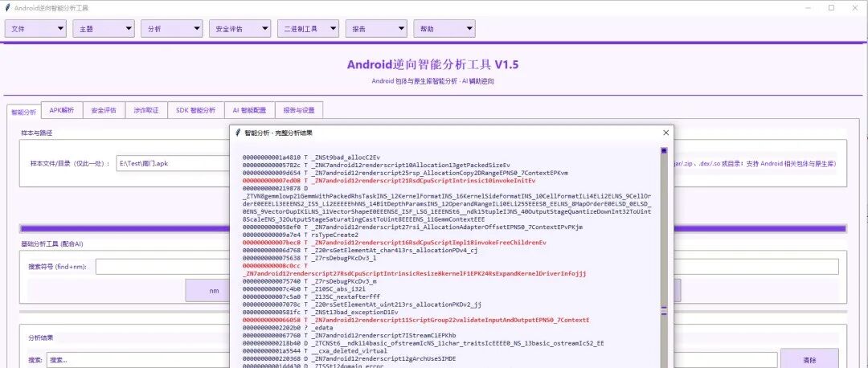Select line _ZNSt9bad_allocC2Ev
868x368 pixels.
[x=311, y=157]
